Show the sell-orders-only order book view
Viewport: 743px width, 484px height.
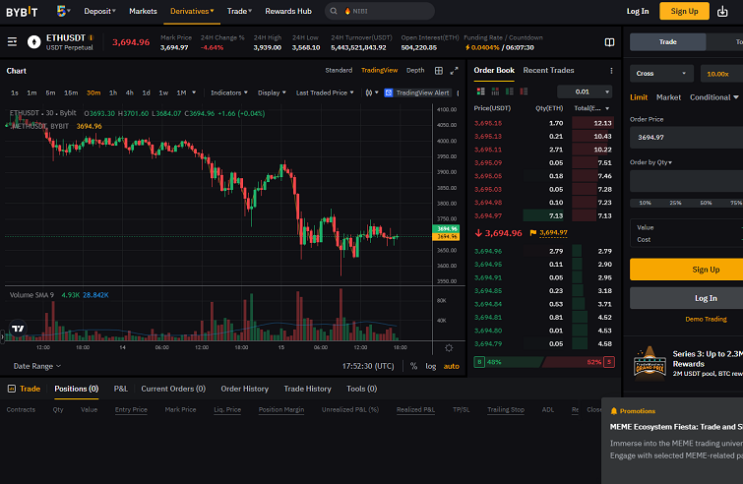(524, 91)
